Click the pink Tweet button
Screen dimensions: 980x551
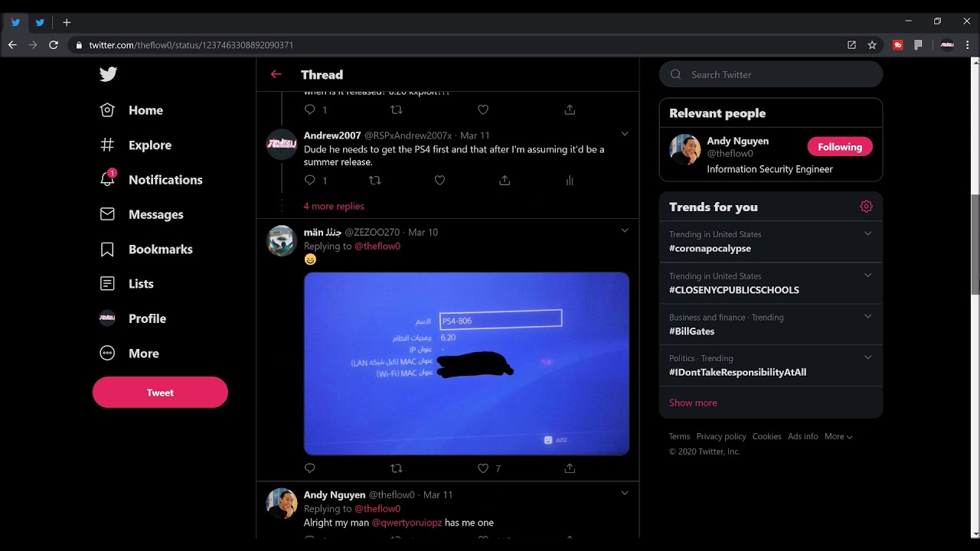(x=160, y=392)
